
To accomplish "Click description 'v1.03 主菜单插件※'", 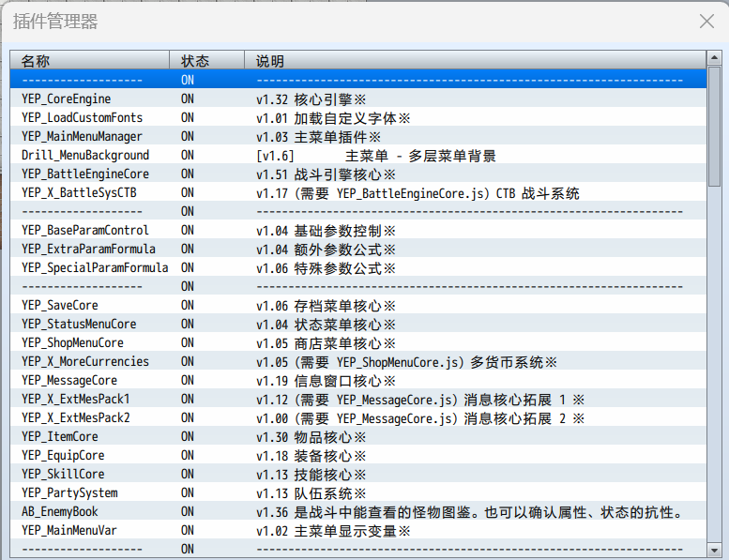I will pos(318,137).
